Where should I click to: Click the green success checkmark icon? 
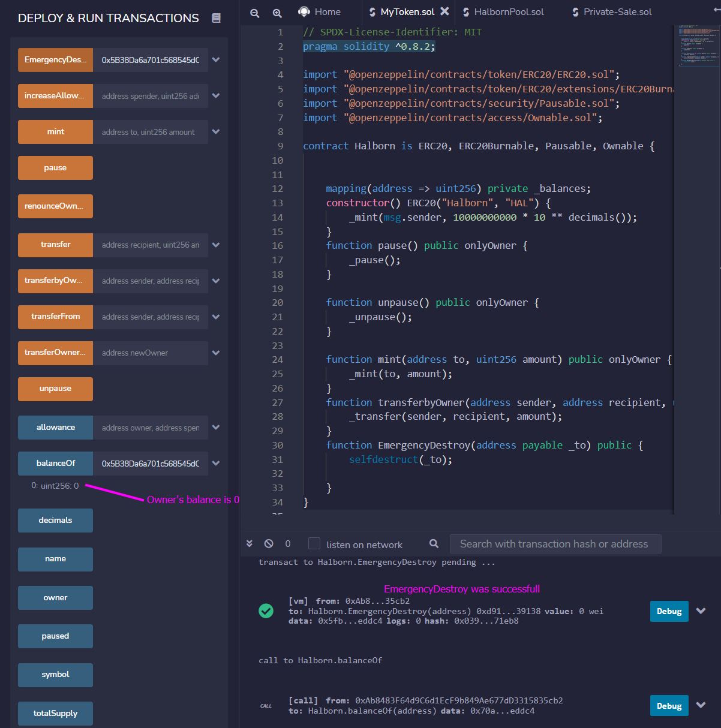pyautogui.click(x=266, y=610)
